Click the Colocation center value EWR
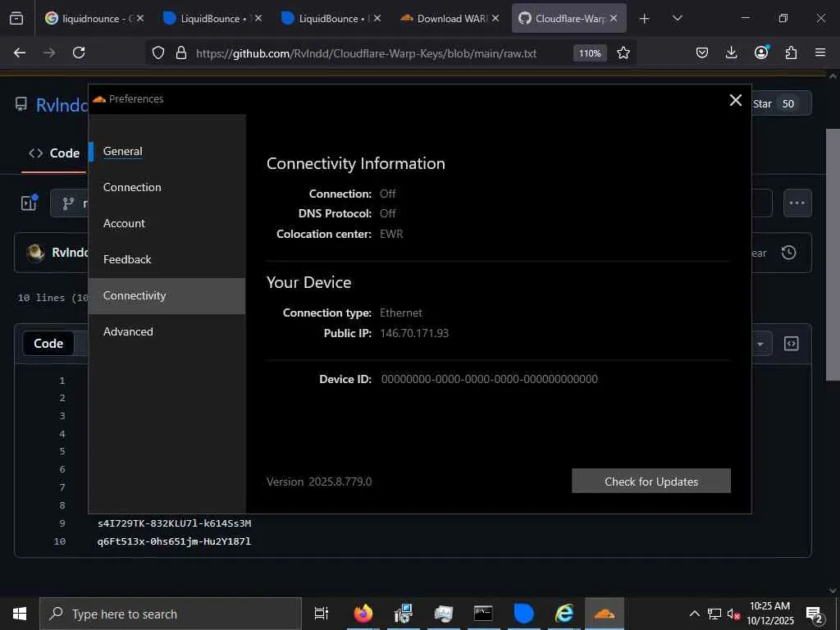This screenshot has height=630, width=840. click(x=391, y=234)
